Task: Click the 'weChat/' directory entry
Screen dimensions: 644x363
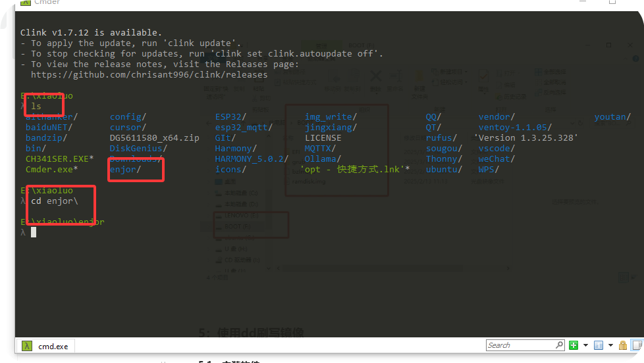Action: [496, 159]
